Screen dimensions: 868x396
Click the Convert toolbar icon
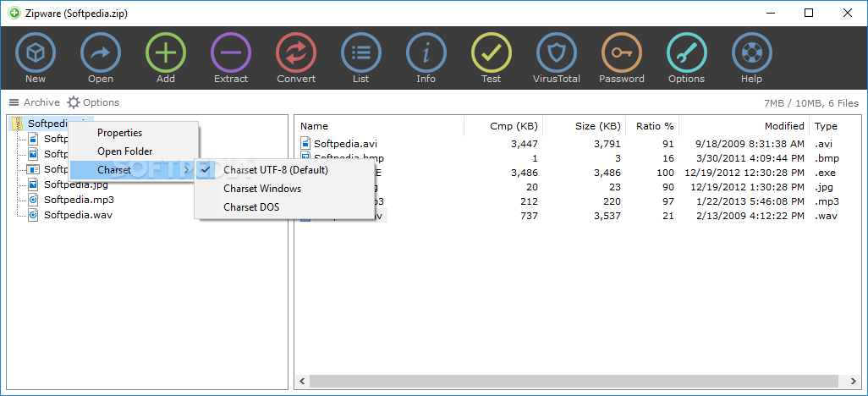(296, 53)
